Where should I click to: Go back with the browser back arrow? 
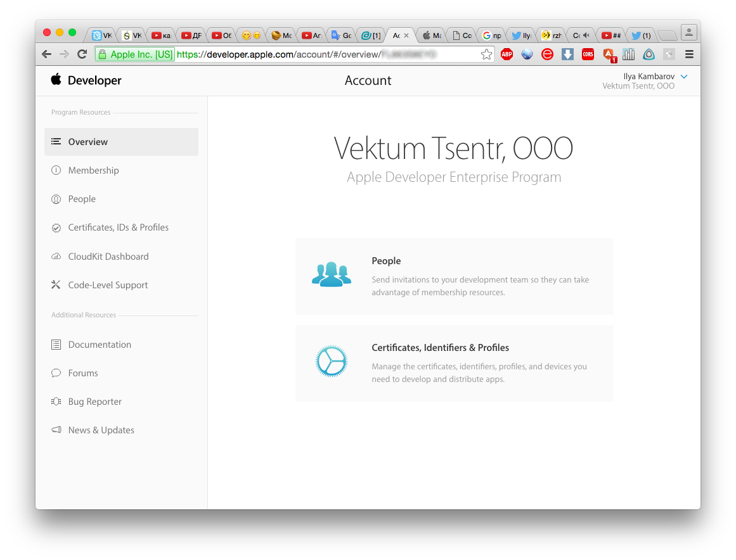46,54
